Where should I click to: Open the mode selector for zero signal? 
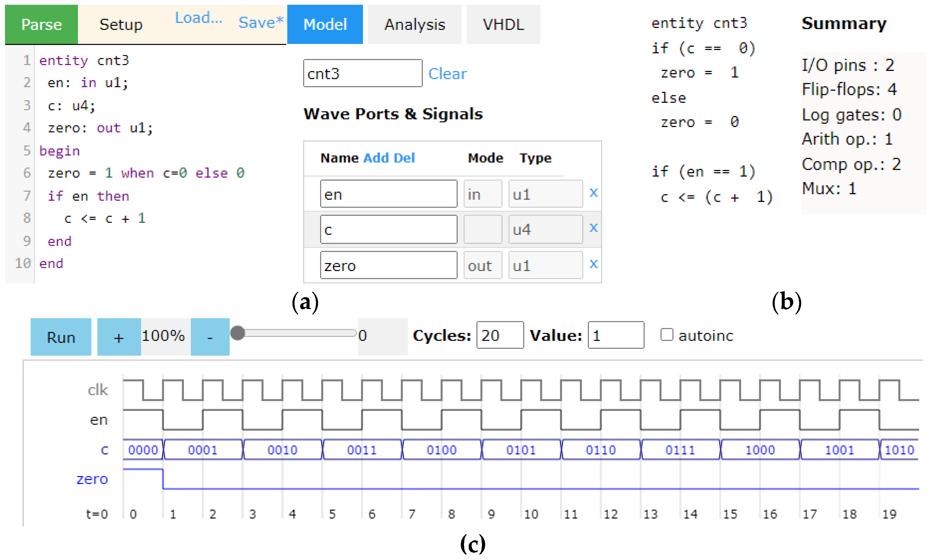click(482, 266)
